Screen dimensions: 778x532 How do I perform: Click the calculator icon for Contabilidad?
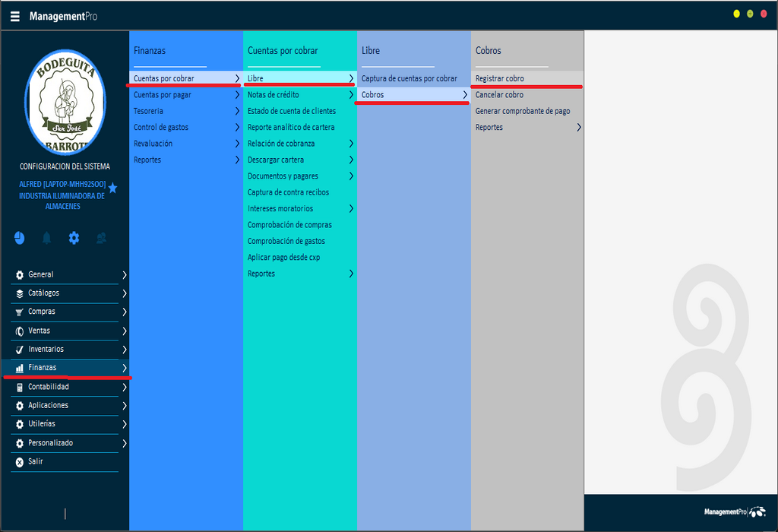click(x=20, y=387)
